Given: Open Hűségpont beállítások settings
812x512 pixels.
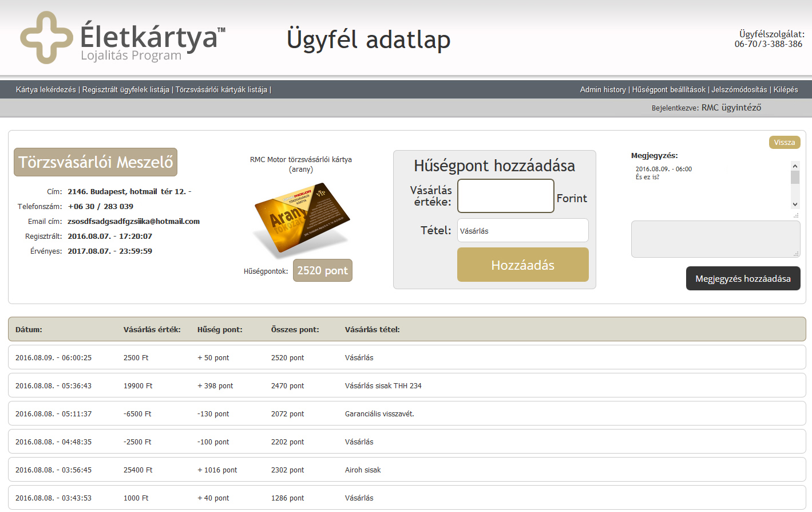Looking at the screenshot, I should click(x=668, y=90).
